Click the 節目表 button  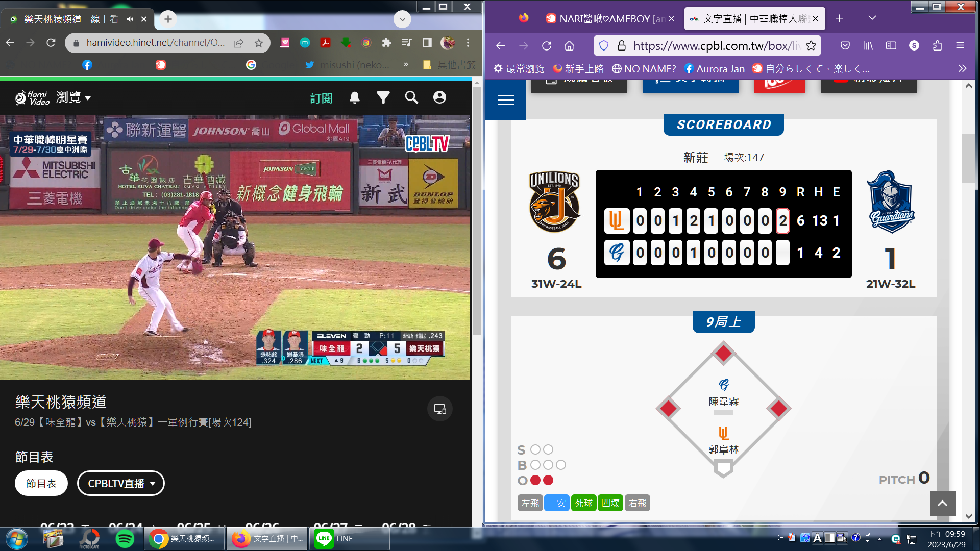point(41,483)
